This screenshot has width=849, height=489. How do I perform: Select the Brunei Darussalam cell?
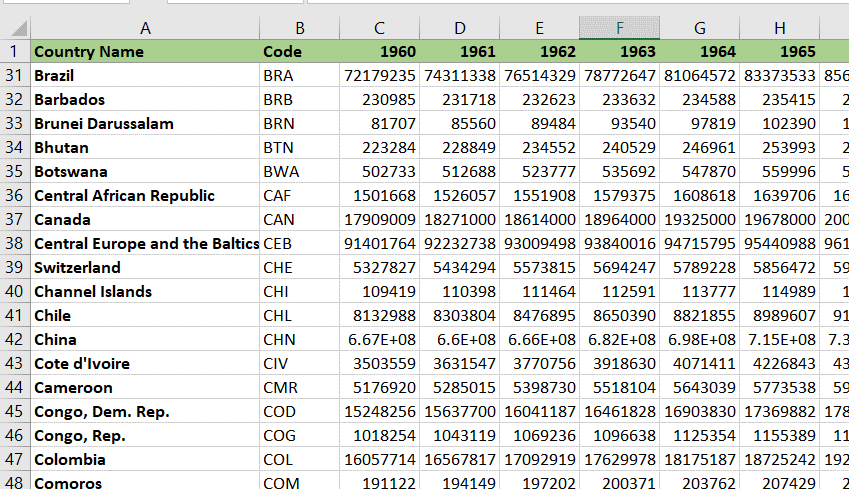tap(145, 123)
